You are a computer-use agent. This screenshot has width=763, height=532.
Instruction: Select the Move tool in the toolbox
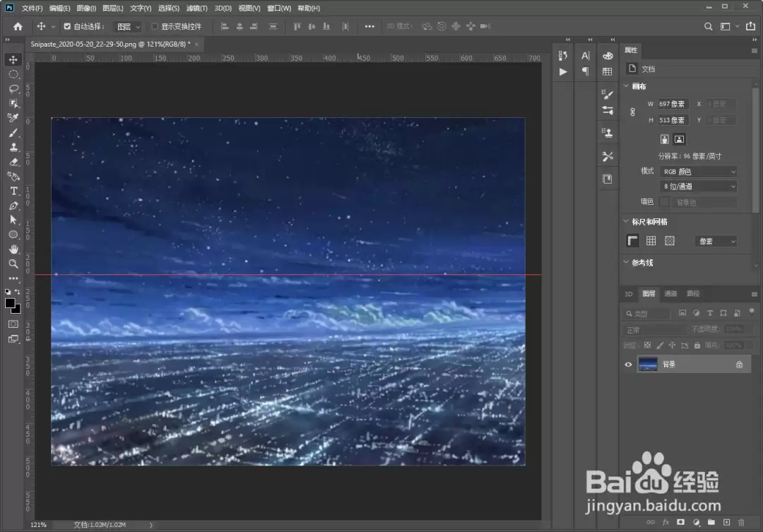[13, 59]
